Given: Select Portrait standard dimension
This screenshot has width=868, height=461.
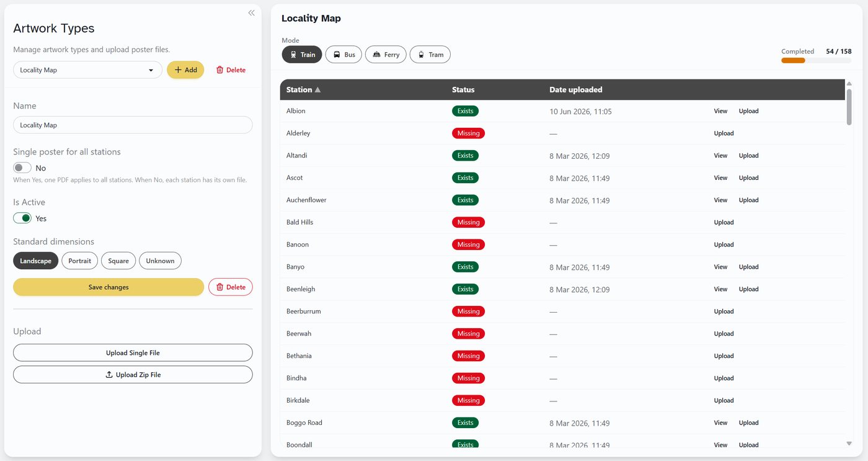Looking at the screenshot, I should 80,261.
